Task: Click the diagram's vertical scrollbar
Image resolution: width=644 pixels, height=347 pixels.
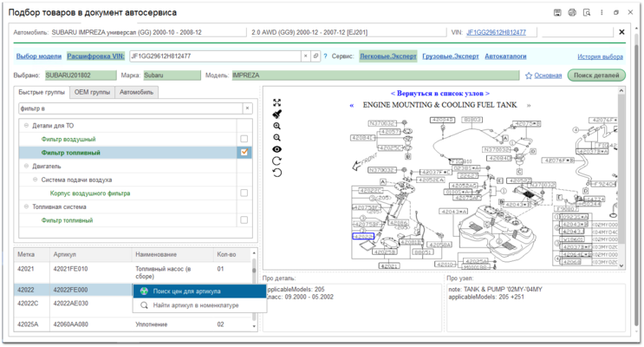Action: pyautogui.click(x=621, y=178)
